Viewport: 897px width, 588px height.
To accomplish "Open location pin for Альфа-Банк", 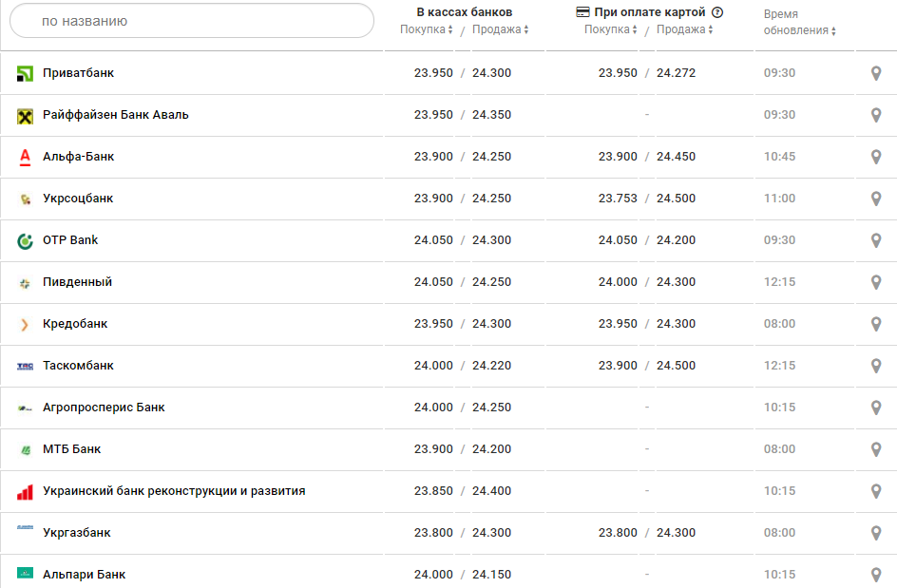I will point(876,157).
